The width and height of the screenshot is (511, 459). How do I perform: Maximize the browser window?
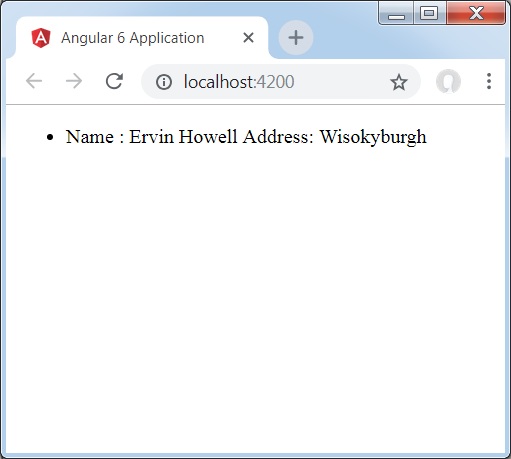tap(430, 13)
